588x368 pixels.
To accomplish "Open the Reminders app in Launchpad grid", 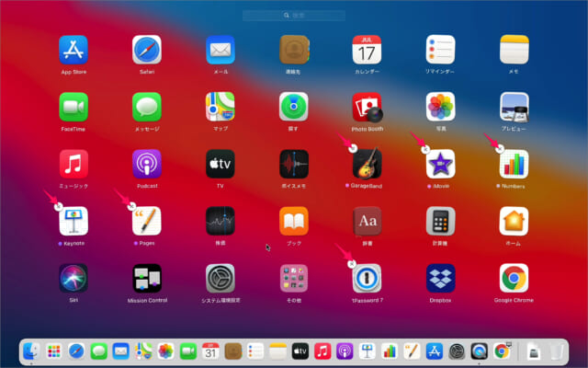I will (x=440, y=50).
